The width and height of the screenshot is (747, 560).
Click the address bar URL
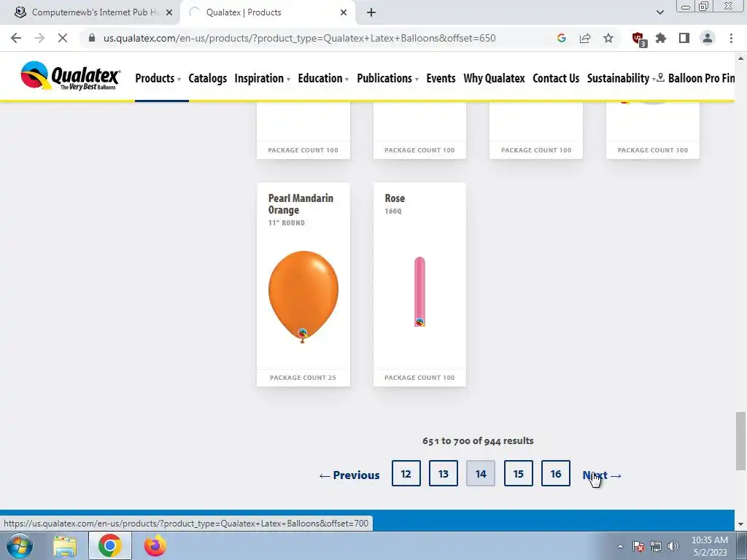click(300, 38)
